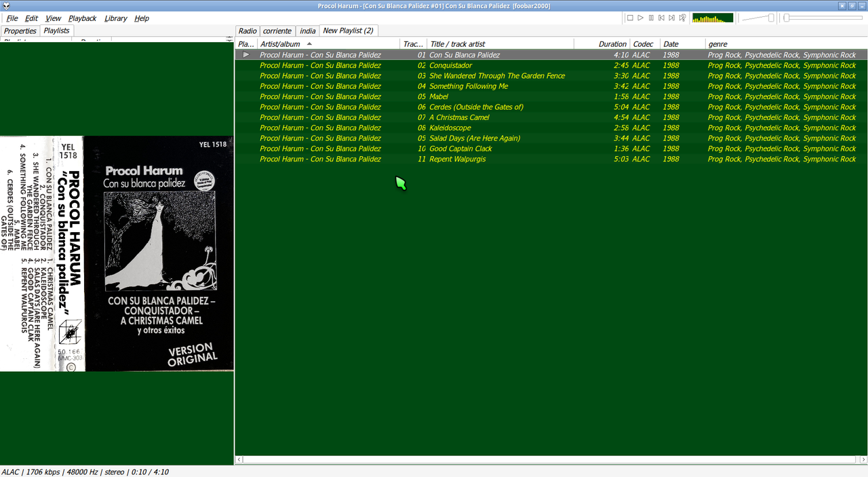
Task: Open the View menu
Action: 53,18
